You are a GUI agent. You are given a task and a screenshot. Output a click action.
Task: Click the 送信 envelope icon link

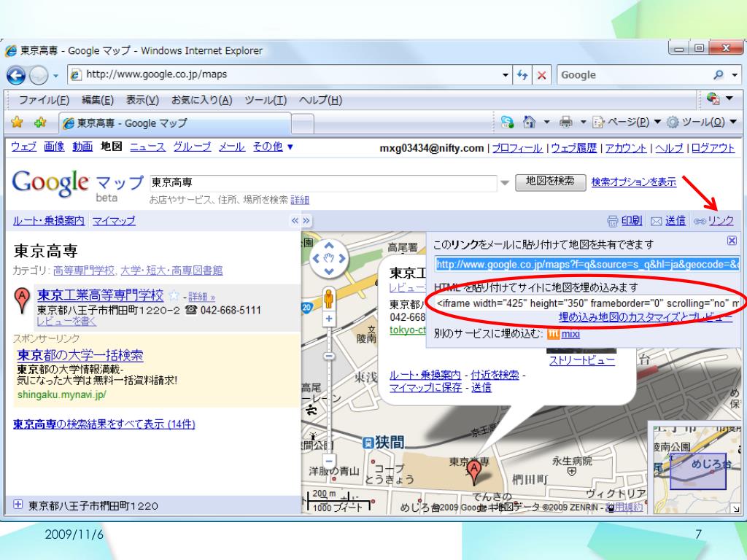click(x=668, y=221)
